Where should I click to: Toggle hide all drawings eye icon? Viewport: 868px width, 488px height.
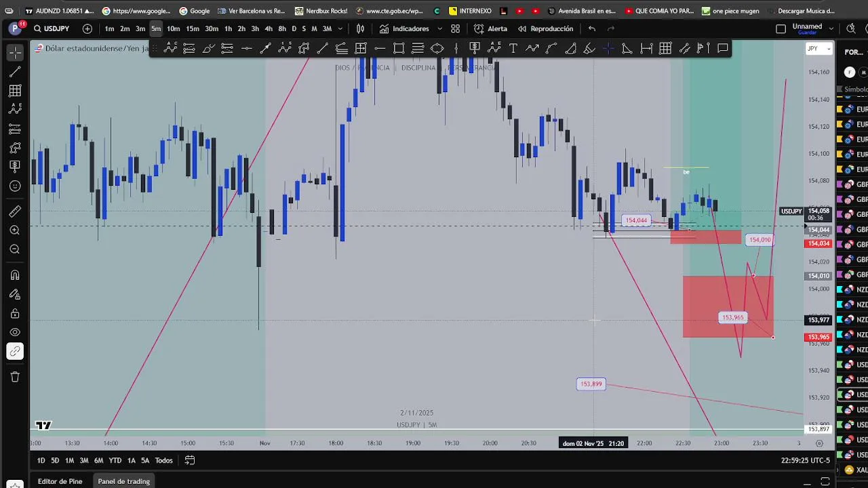tap(15, 332)
